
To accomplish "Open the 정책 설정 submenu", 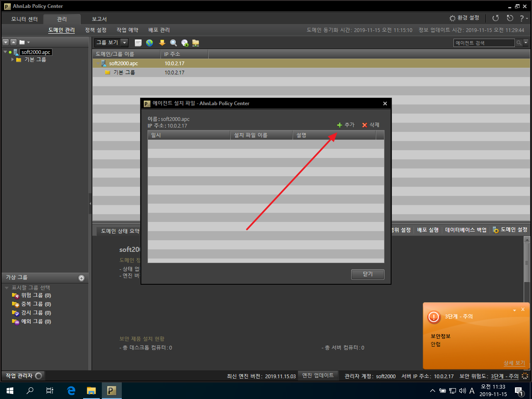I will point(96,30).
